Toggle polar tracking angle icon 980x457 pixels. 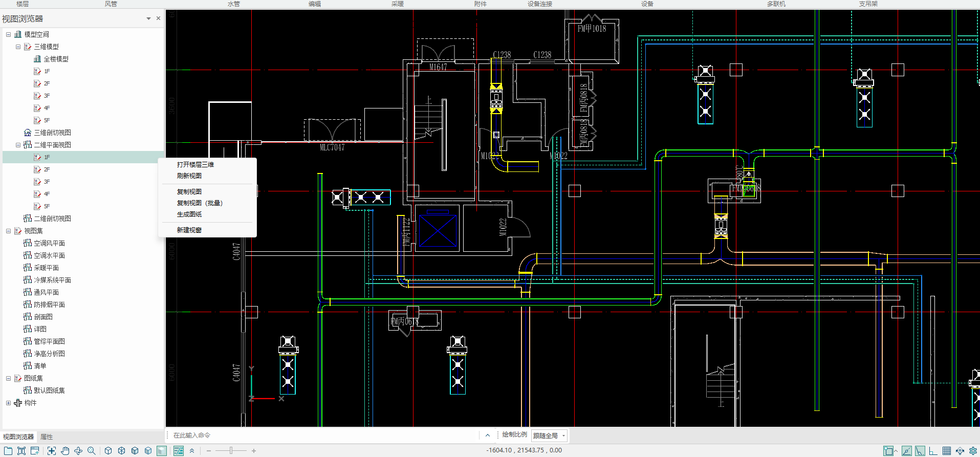(920, 451)
